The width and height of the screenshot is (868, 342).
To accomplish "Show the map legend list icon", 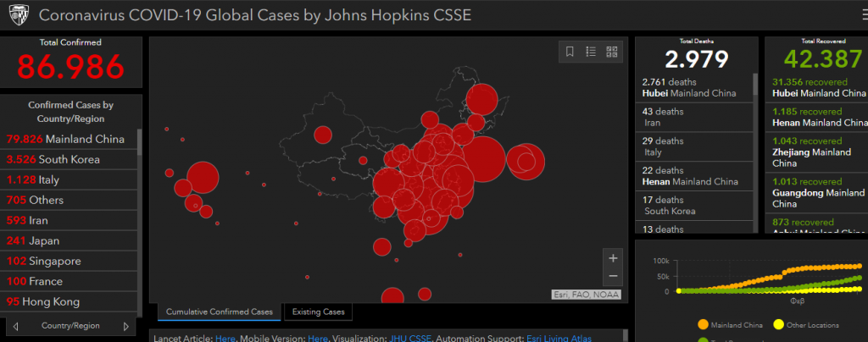I will tap(591, 52).
